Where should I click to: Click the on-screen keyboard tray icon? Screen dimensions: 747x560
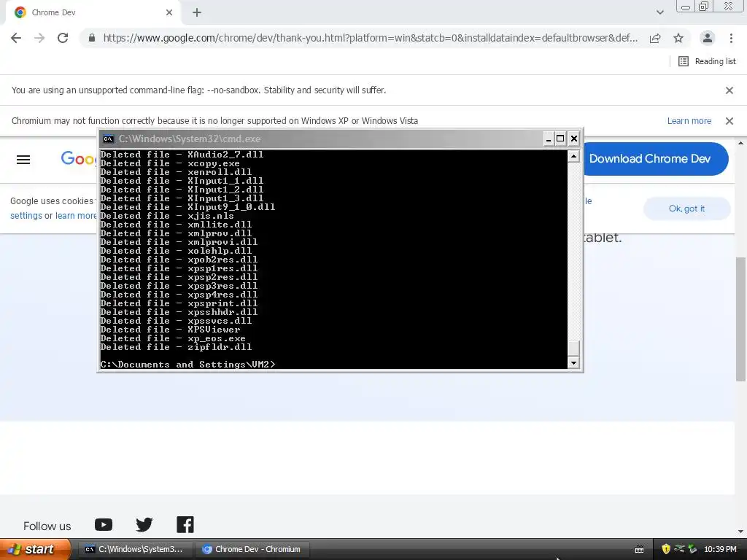coord(639,550)
